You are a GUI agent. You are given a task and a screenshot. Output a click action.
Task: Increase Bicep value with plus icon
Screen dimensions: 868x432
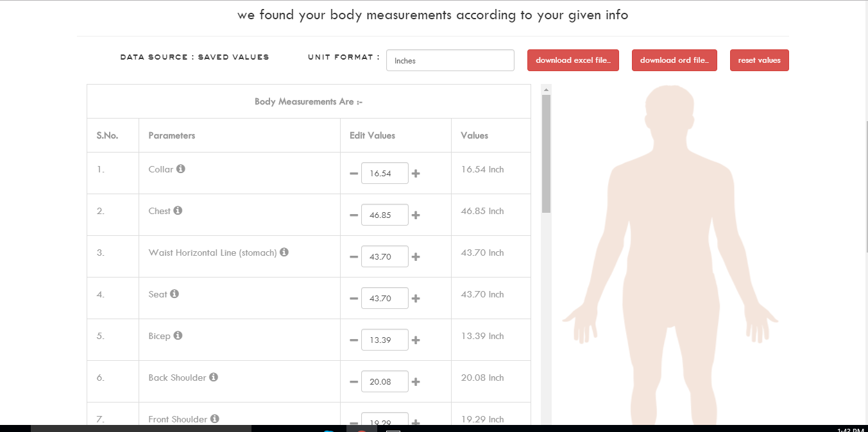pyautogui.click(x=416, y=340)
